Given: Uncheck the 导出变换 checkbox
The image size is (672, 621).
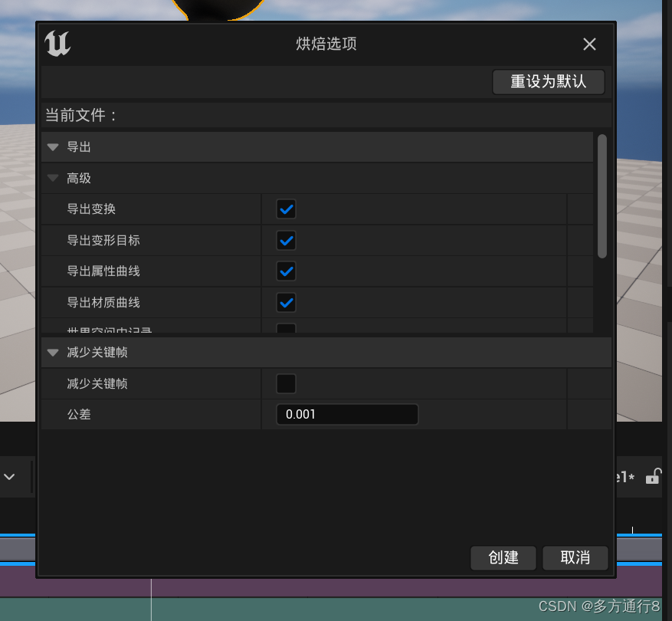Looking at the screenshot, I should (x=285, y=209).
